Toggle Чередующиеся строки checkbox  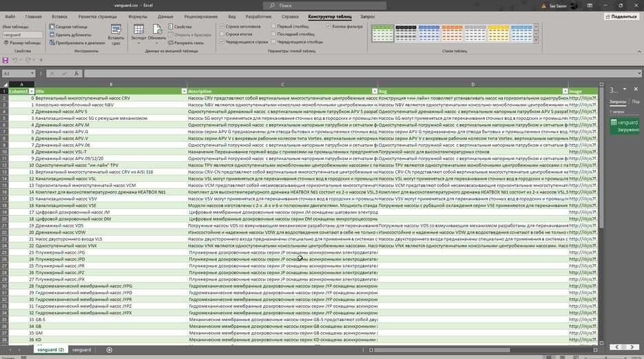222,42
